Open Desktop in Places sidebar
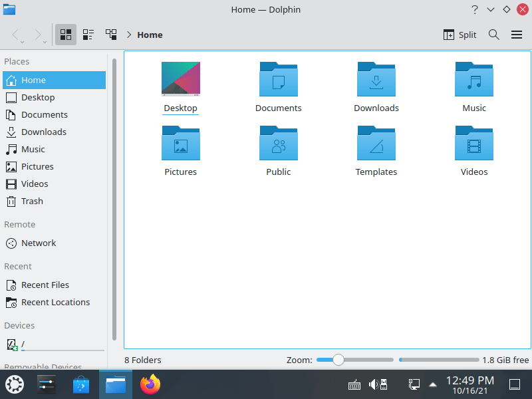The width and height of the screenshot is (532, 399). point(55,97)
